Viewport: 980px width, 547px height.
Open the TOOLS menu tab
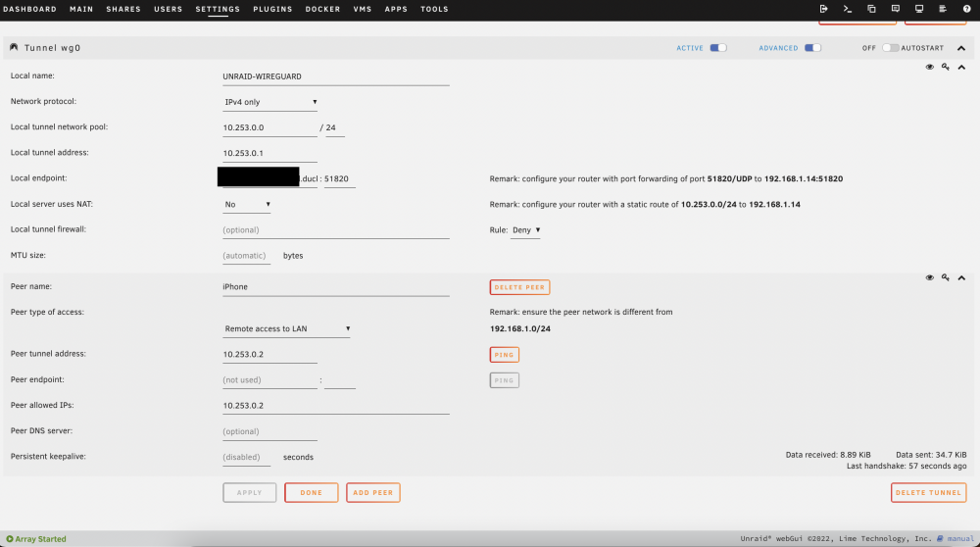[434, 9]
